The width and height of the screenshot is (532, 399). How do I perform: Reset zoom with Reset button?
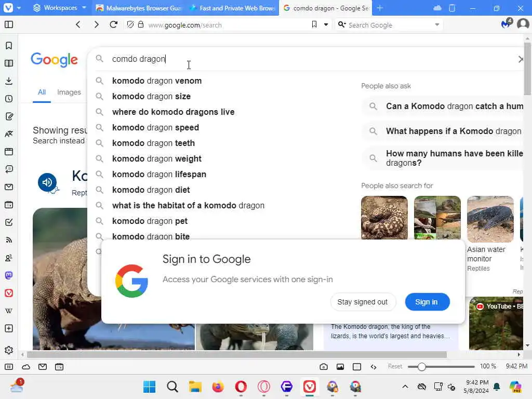[395, 366]
